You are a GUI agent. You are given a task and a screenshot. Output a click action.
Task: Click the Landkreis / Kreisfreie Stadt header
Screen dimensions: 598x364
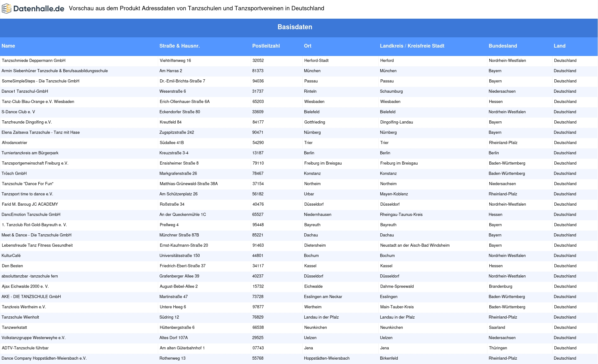coord(412,46)
